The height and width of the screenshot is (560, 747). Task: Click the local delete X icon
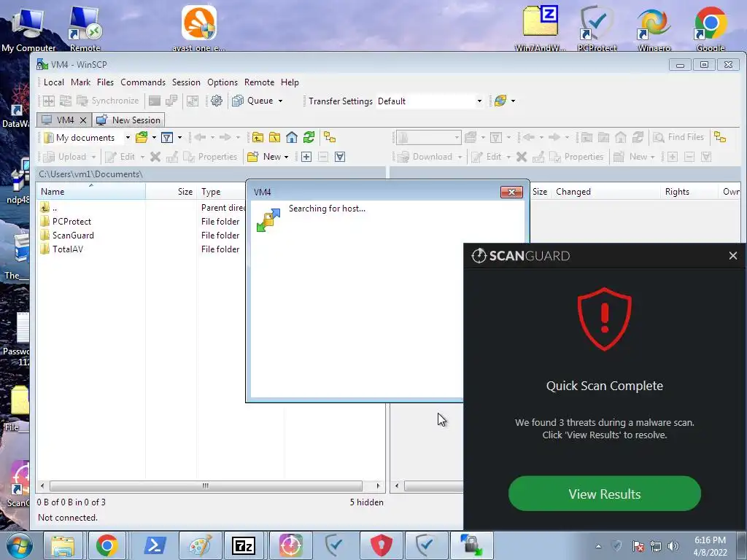[155, 157]
